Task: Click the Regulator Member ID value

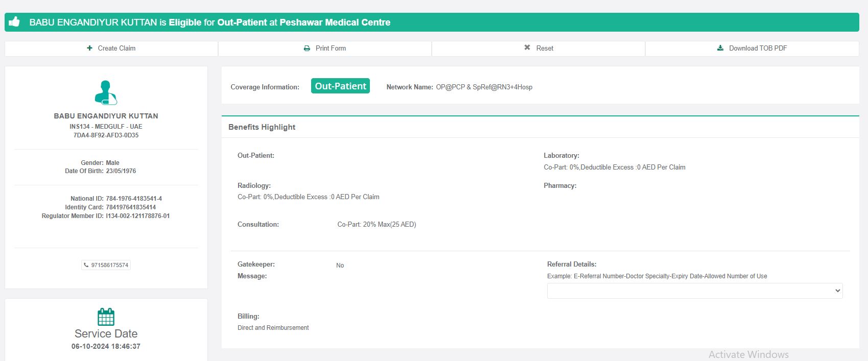Action: click(x=138, y=216)
